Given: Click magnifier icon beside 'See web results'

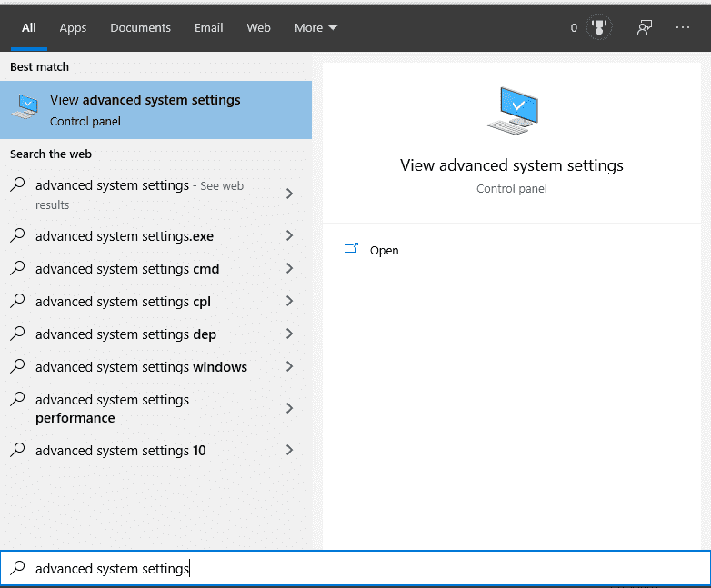Looking at the screenshot, I should [17, 184].
